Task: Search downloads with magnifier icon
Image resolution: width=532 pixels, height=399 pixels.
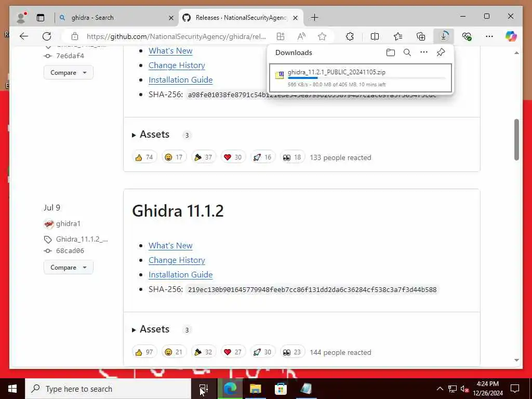Action: coord(407,52)
